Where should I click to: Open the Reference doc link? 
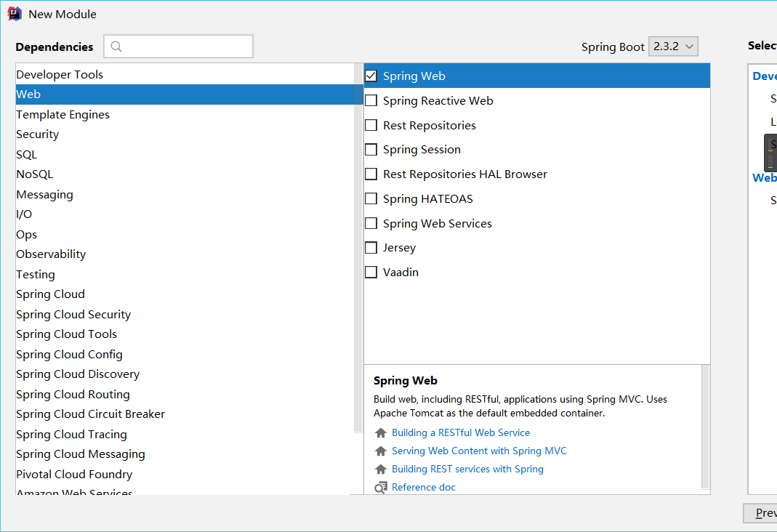tap(424, 488)
